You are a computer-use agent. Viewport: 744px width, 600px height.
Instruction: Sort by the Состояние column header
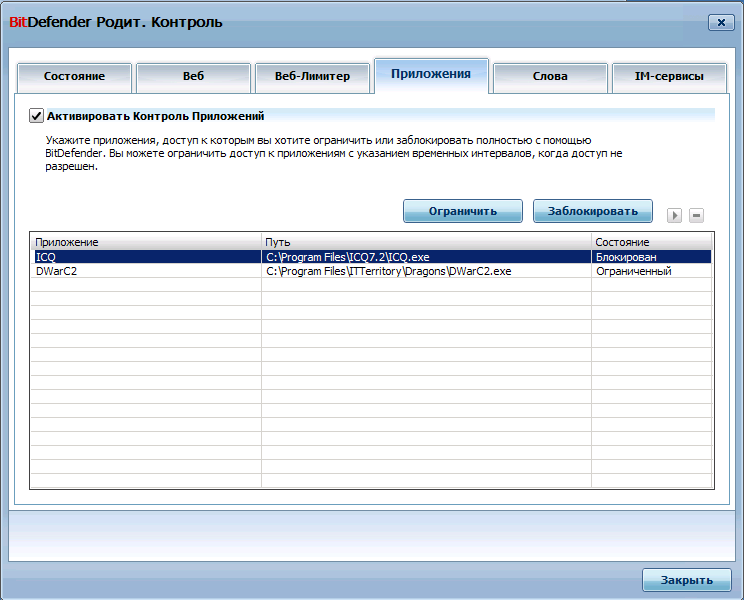651,242
